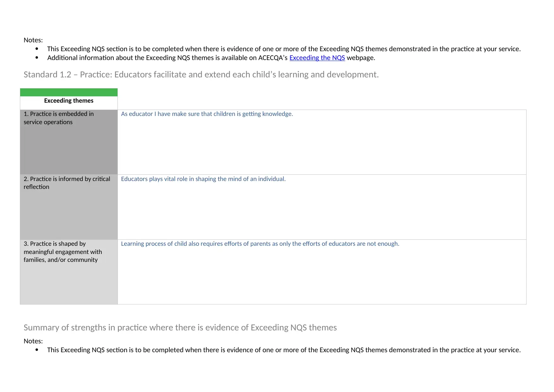
Task: Click bottom bullet 'This Exceeding NQS section' under Summary
Action: [x=284, y=350]
